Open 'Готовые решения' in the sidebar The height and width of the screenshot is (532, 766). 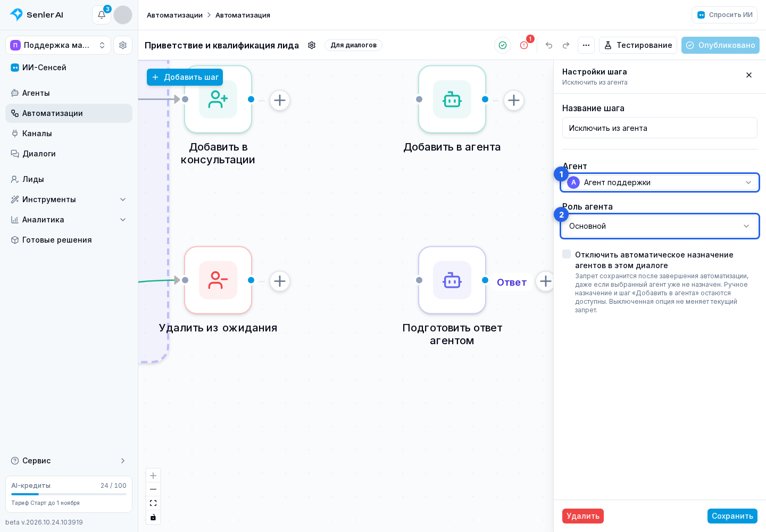[69, 240]
